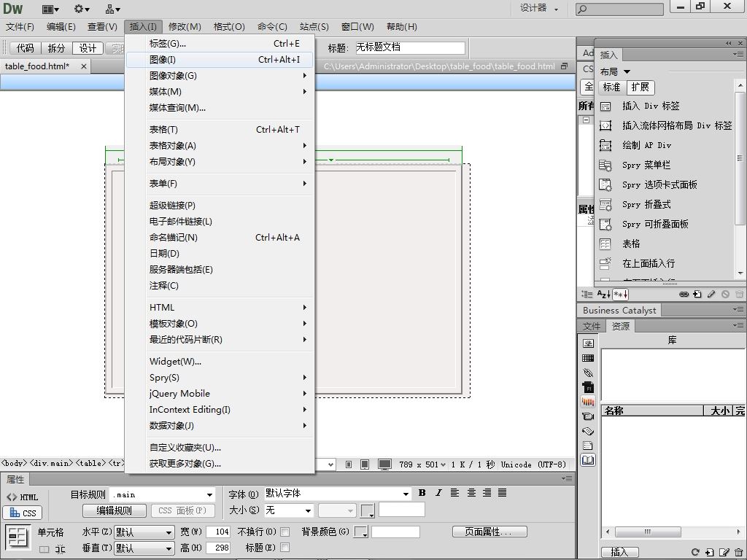
Task: Click the refresh site list icon
Action: tap(695, 552)
